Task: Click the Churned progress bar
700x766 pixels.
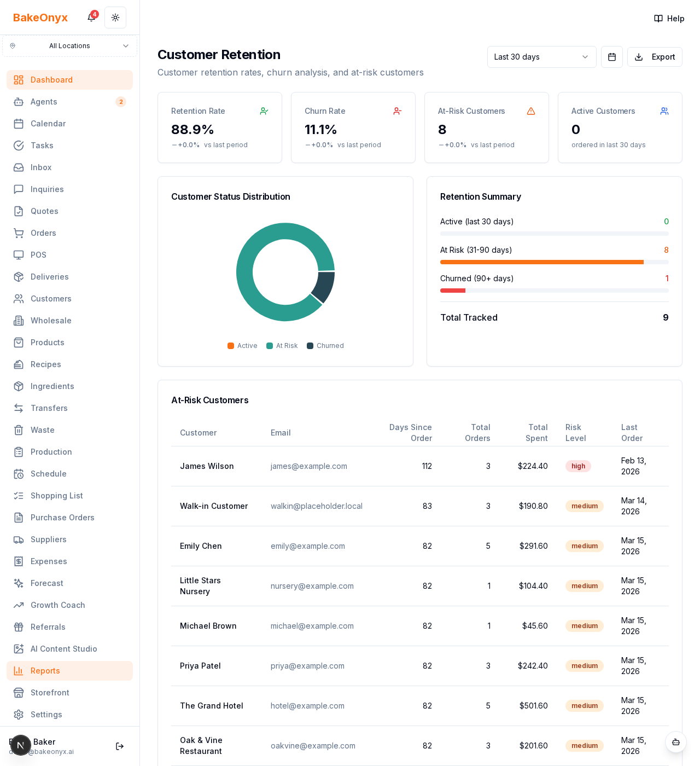Action: pos(555,291)
